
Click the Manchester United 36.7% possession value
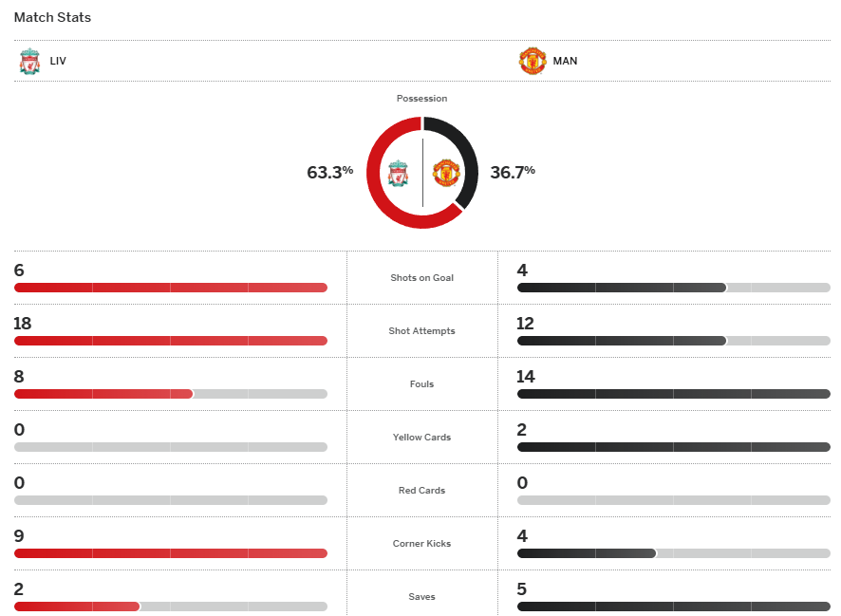pos(513,173)
